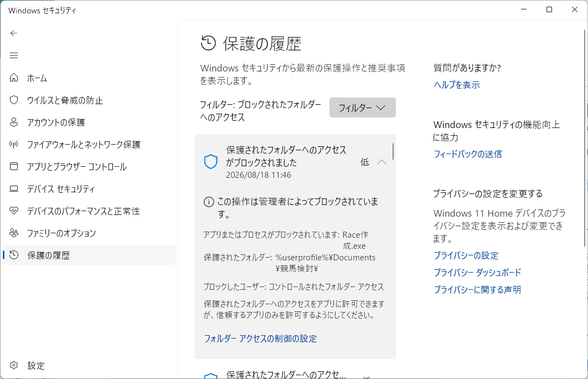Collapse the blocked folder access entry chevron

pos(381,162)
